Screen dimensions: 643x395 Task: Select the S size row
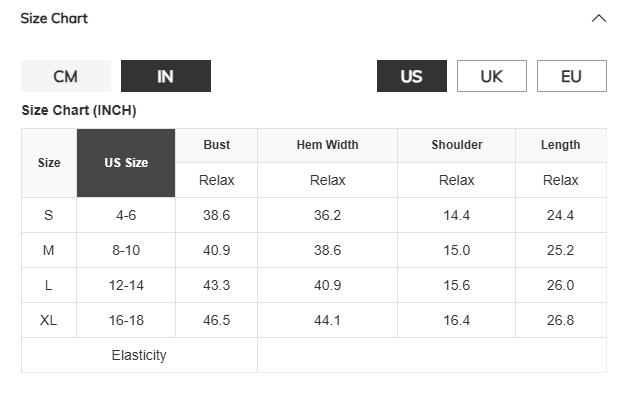(x=314, y=215)
